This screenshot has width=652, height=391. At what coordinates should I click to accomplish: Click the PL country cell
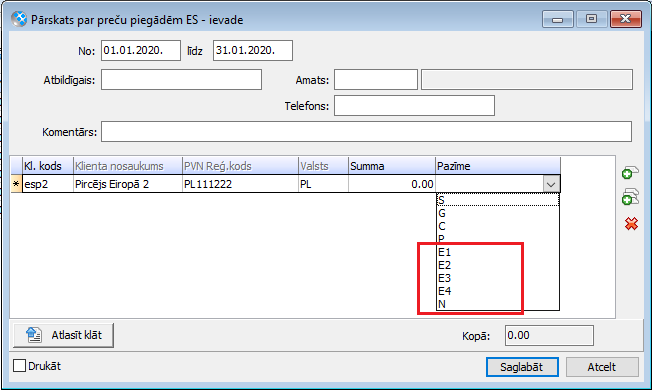pyautogui.click(x=323, y=184)
